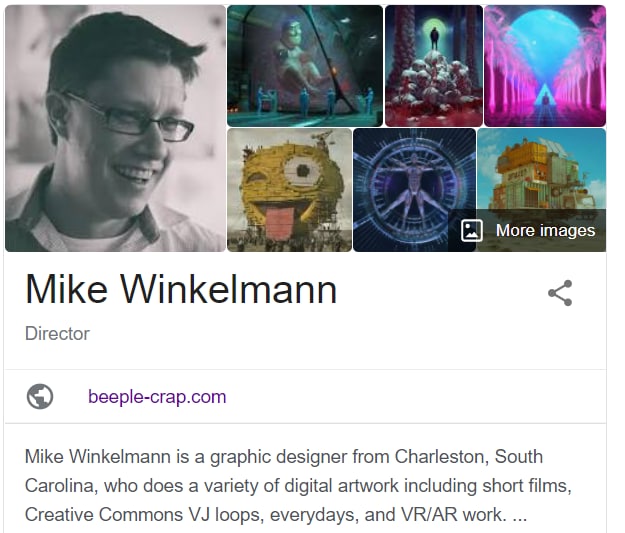The image size is (625, 533).
Task: Open the More images button label
Action: 545,230
